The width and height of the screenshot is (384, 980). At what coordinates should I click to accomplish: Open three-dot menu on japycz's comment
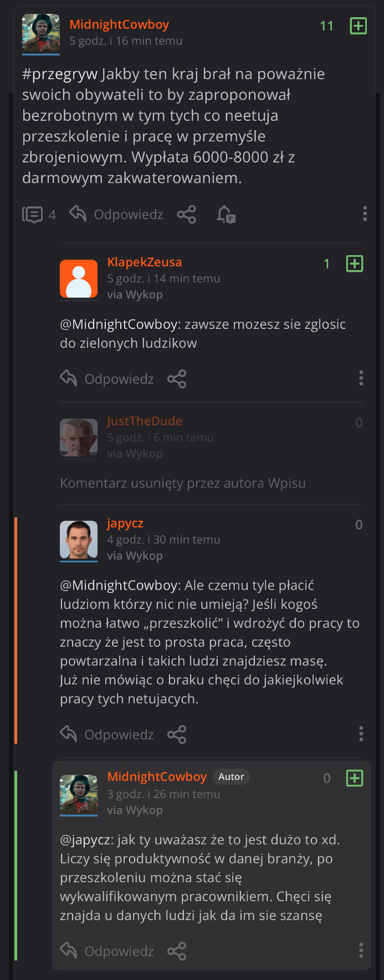pyautogui.click(x=361, y=734)
